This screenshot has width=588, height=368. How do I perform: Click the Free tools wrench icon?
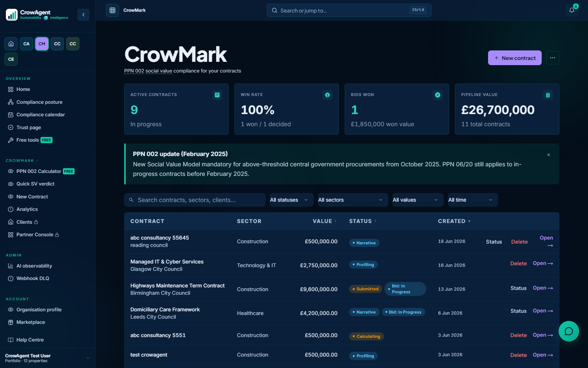[x=11, y=140]
